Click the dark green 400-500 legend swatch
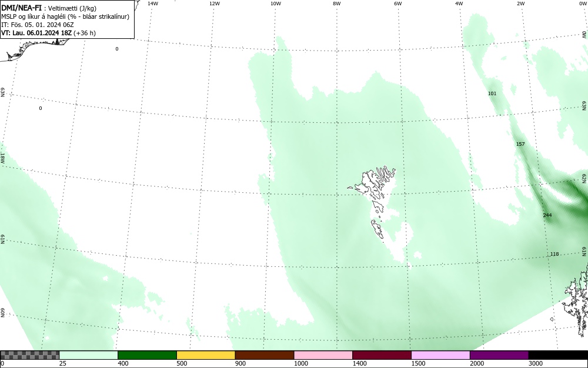The height and width of the screenshot is (368, 588). pyautogui.click(x=147, y=355)
